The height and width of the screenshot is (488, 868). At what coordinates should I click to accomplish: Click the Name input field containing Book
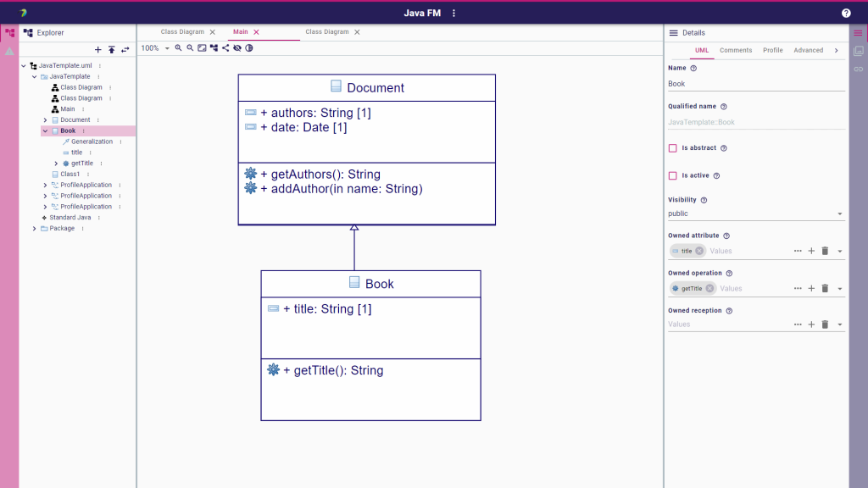click(756, 84)
